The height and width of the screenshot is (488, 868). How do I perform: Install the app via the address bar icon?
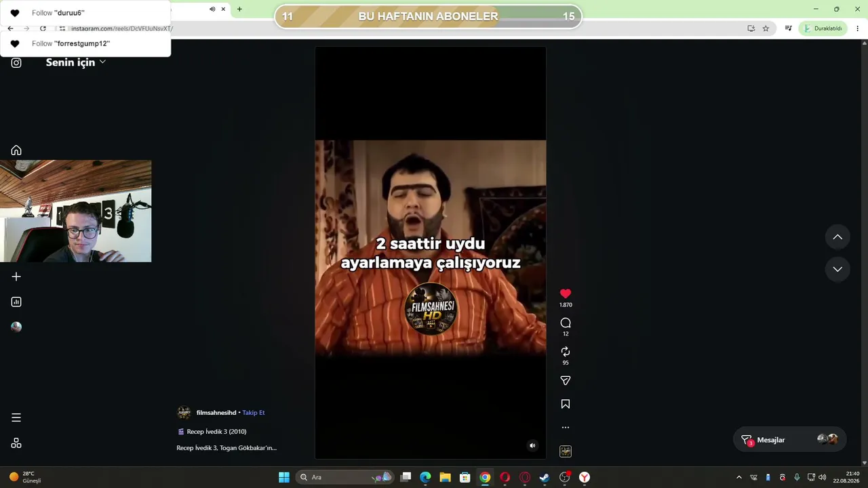tap(751, 28)
